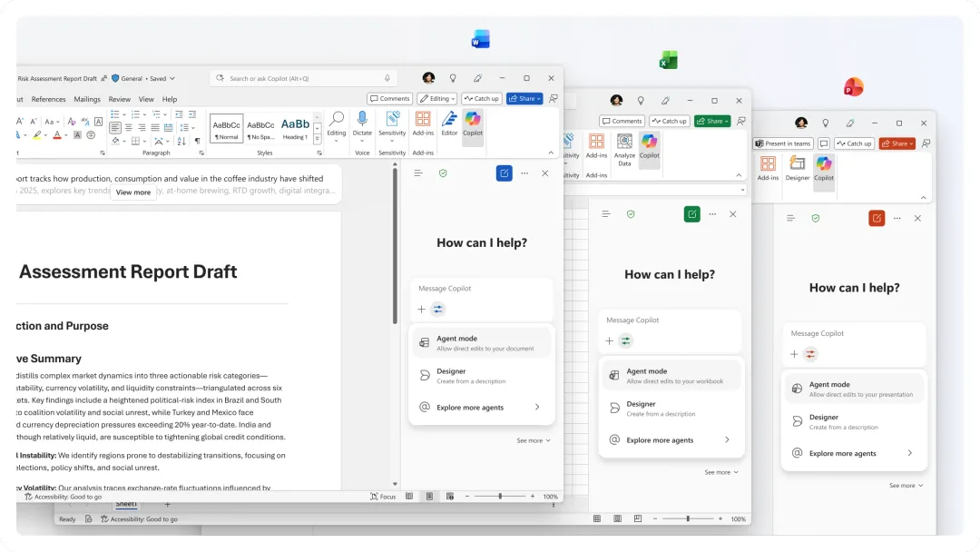
Task: Open hamburger menu in Excel's Copilot pane
Action: click(x=605, y=214)
